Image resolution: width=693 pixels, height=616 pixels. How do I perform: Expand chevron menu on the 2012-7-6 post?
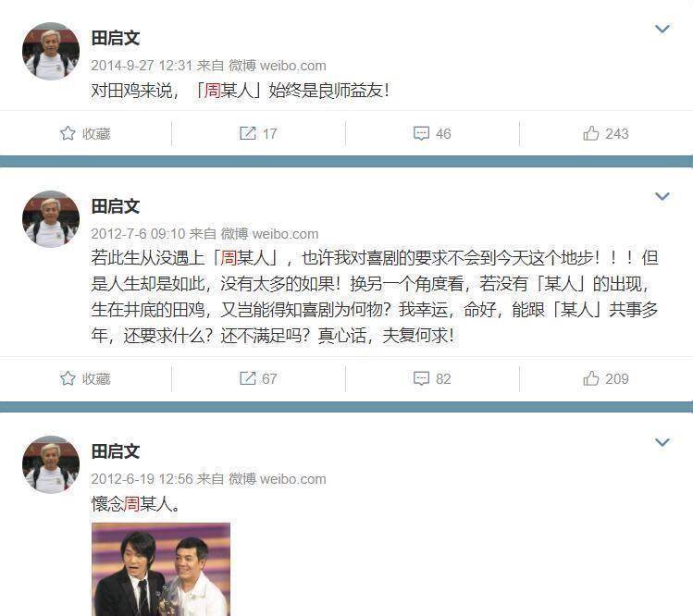(662, 196)
